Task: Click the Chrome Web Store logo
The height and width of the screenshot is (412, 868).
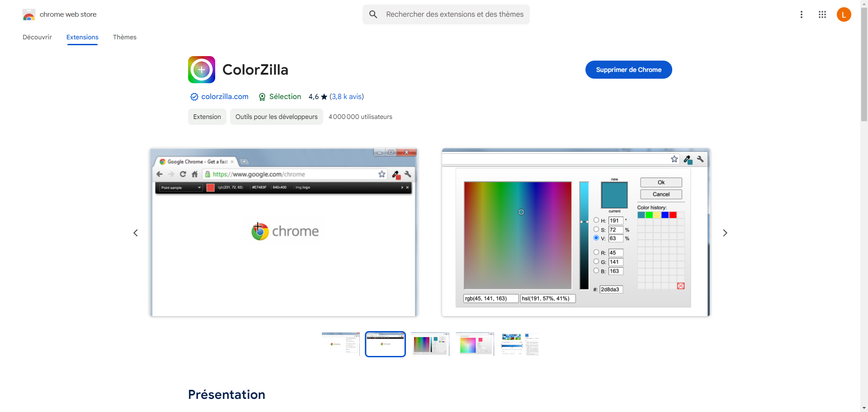Action: 29,14
